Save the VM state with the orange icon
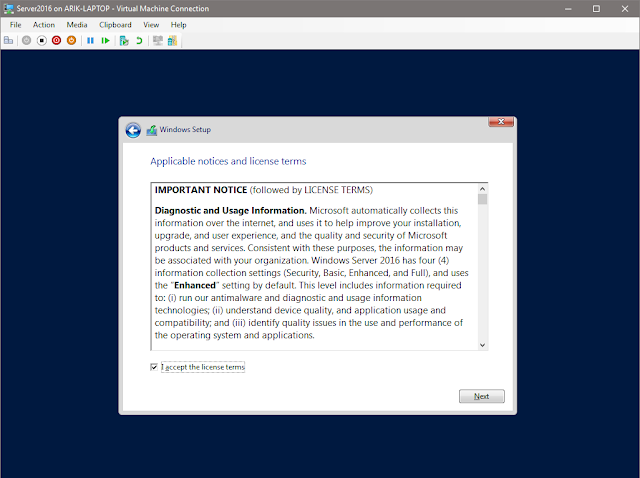The height and width of the screenshot is (478, 640). click(71, 40)
